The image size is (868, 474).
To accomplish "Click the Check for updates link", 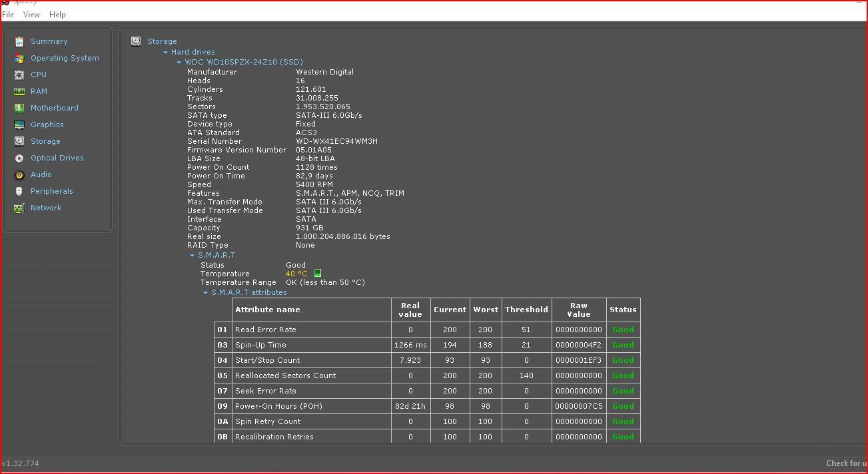I will tap(847, 463).
